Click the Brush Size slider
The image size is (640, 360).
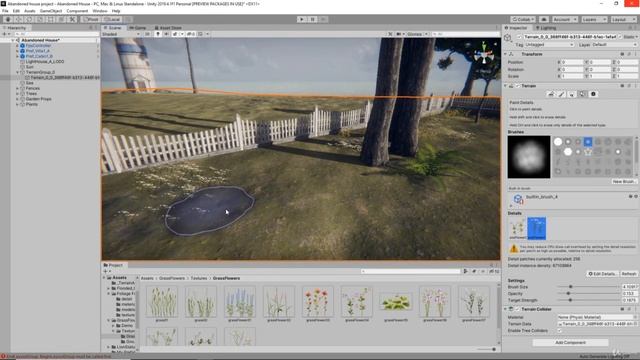[588, 287]
